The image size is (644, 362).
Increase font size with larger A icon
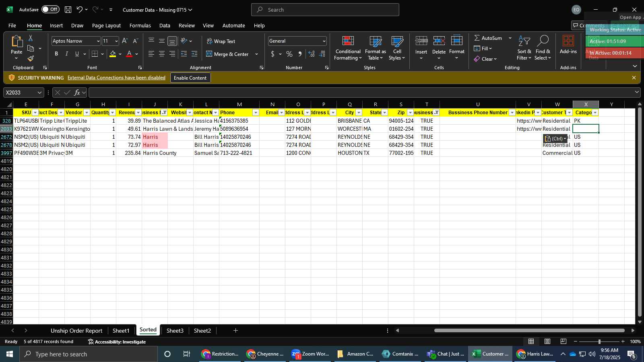click(125, 41)
